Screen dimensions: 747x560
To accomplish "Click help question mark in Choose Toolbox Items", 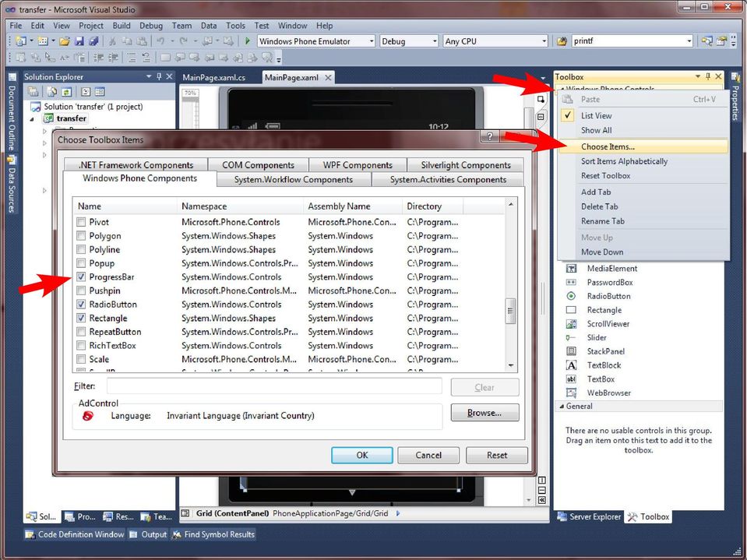I will tap(489, 137).
